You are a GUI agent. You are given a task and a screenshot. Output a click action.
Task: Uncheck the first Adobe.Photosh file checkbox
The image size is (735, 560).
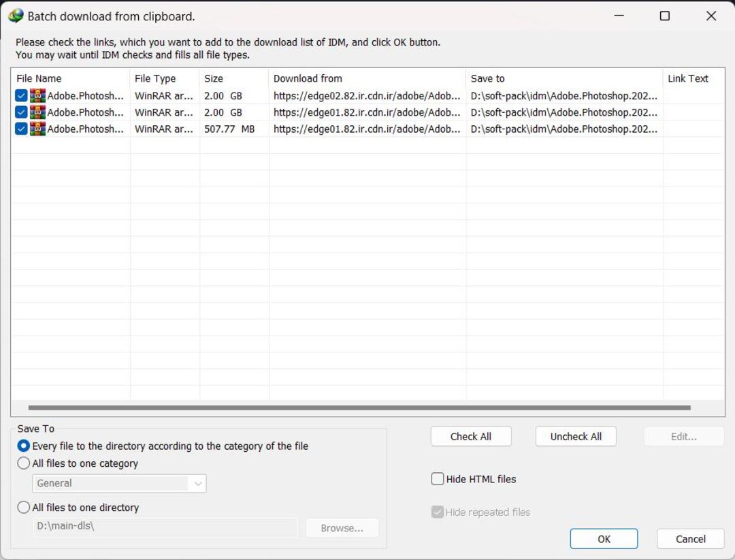pos(21,95)
